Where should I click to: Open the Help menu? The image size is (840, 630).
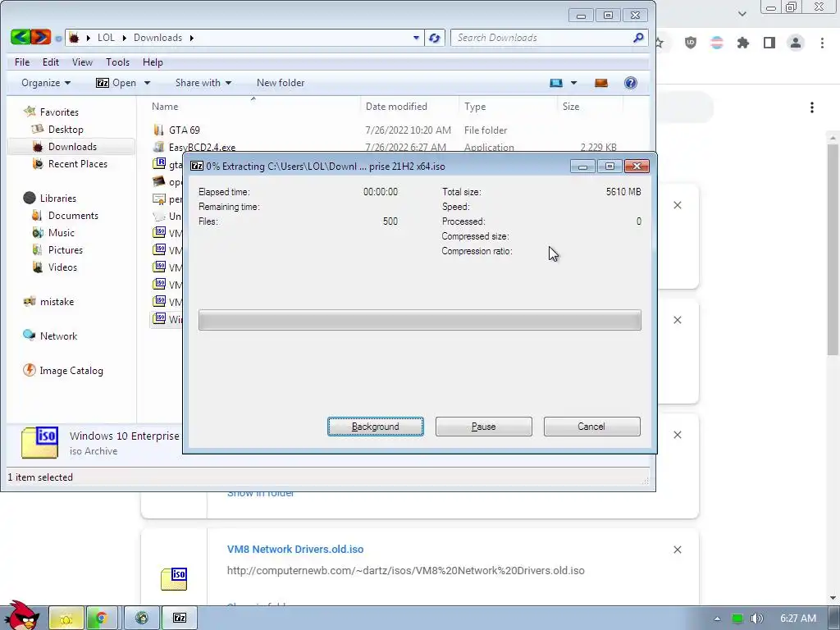point(153,62)
